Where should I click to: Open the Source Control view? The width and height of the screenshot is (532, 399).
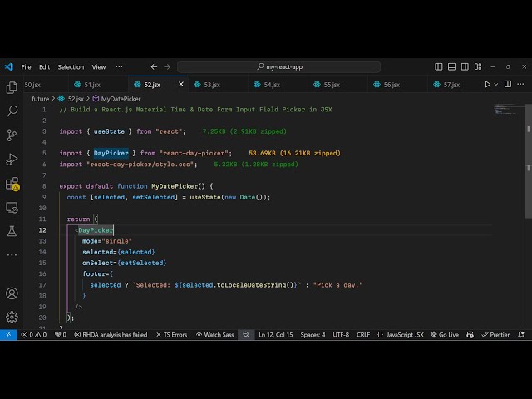pos(12,135)
